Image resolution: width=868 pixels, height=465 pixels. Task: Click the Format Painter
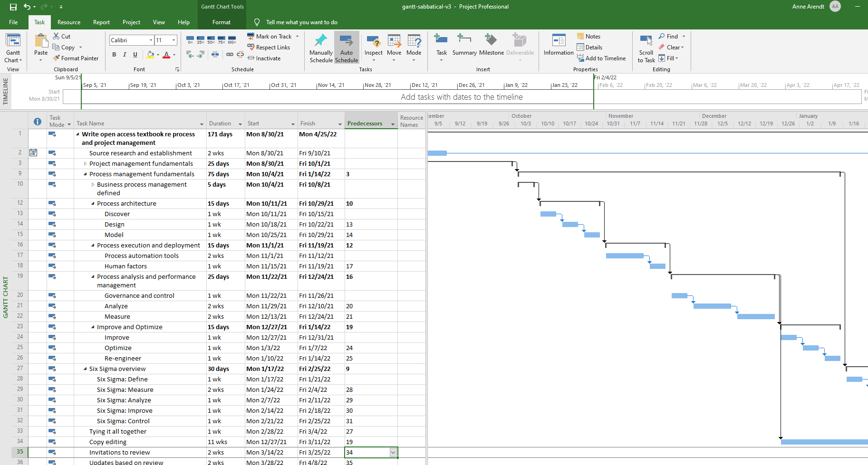[76, 58]
